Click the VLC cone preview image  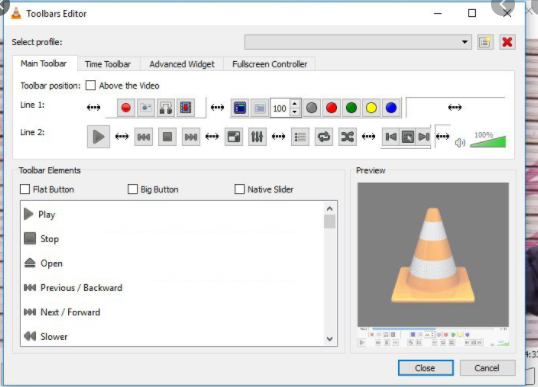[x=433, y=254]
